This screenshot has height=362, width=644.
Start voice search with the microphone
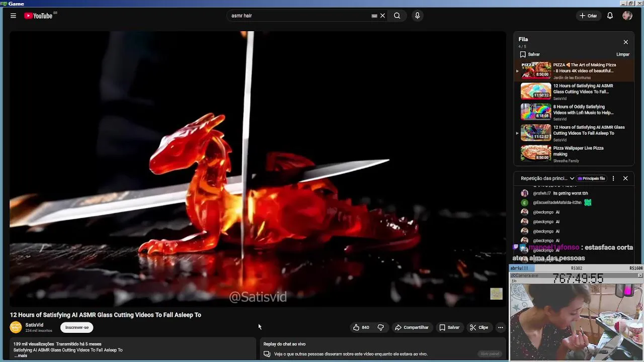(x=417, y=16)
